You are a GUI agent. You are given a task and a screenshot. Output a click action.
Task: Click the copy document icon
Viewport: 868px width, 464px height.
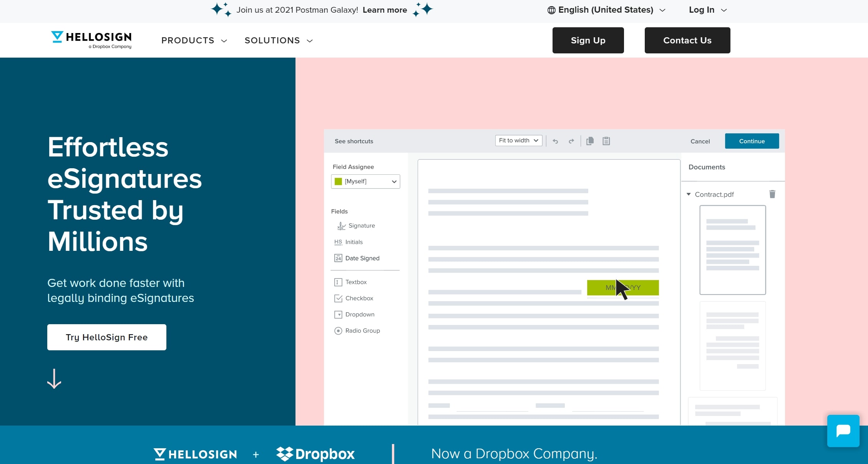pyautogui.click(x=590, y=141)
